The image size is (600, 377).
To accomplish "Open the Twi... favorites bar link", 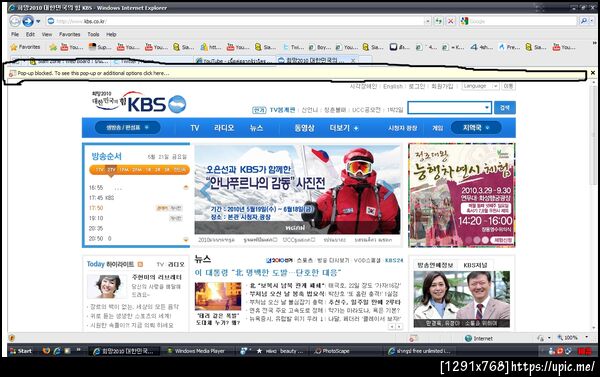I will [x=293, y=47].
